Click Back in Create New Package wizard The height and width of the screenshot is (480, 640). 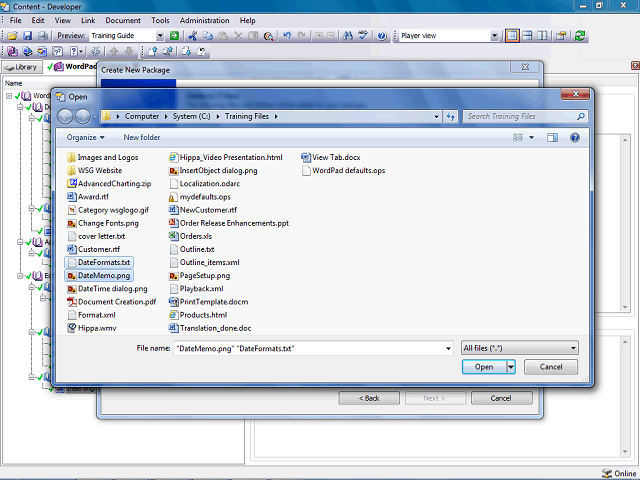click(369, 398)
